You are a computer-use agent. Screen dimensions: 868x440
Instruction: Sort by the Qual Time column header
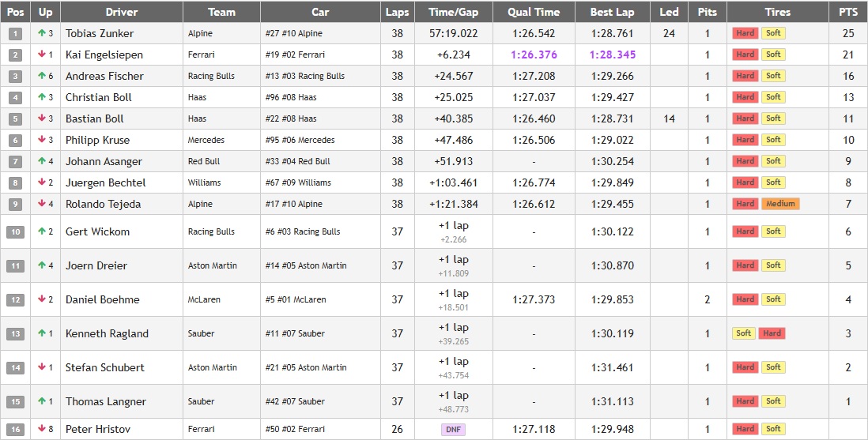[534, 12]
